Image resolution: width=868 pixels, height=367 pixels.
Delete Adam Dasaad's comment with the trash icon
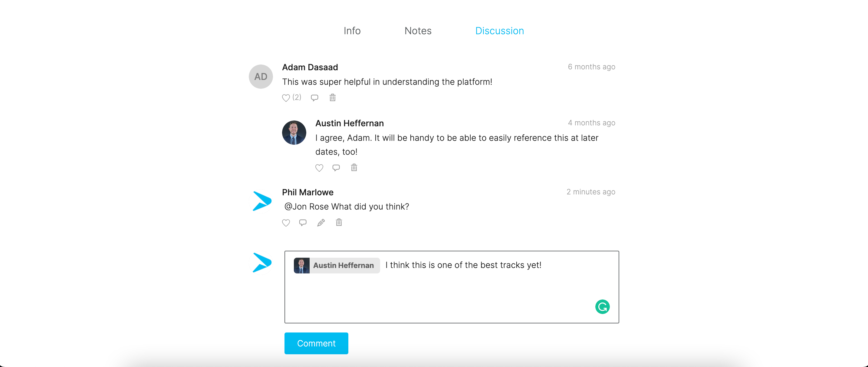[333, 98]
